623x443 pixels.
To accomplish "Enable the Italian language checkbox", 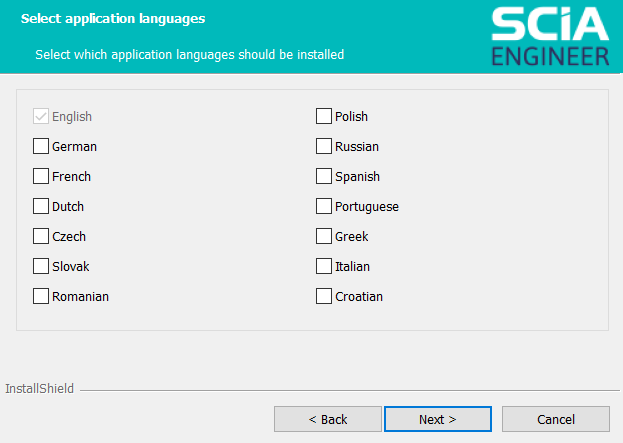I will tap(324, 266).
